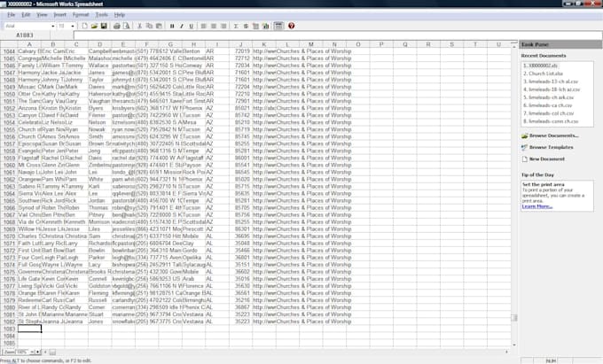603x364 pixels.
Task: Create a new spreadsheet with the New icon
Action: pyautogui.click(x=84, y=26)
